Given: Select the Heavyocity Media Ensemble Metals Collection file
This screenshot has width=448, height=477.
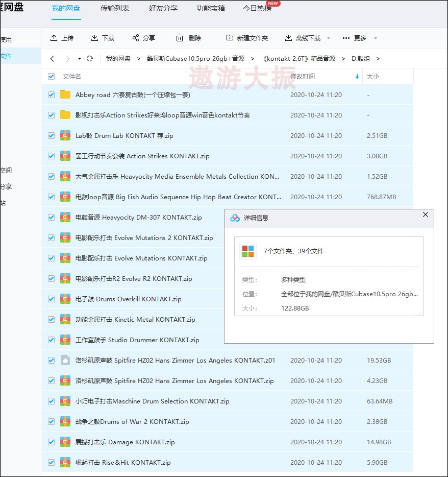Looking at the screenshot, I should [x=177, y=176].
